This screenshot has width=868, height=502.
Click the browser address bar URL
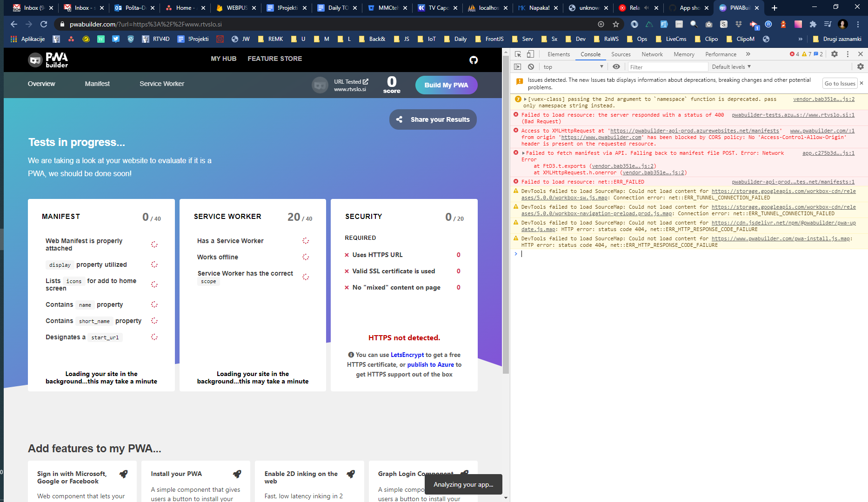(146, 24)
